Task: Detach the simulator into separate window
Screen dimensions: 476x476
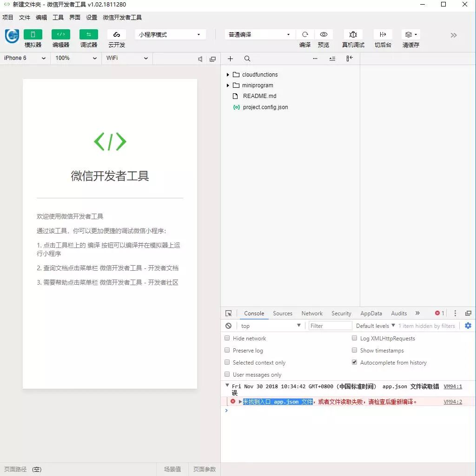Action: (213, 59)
